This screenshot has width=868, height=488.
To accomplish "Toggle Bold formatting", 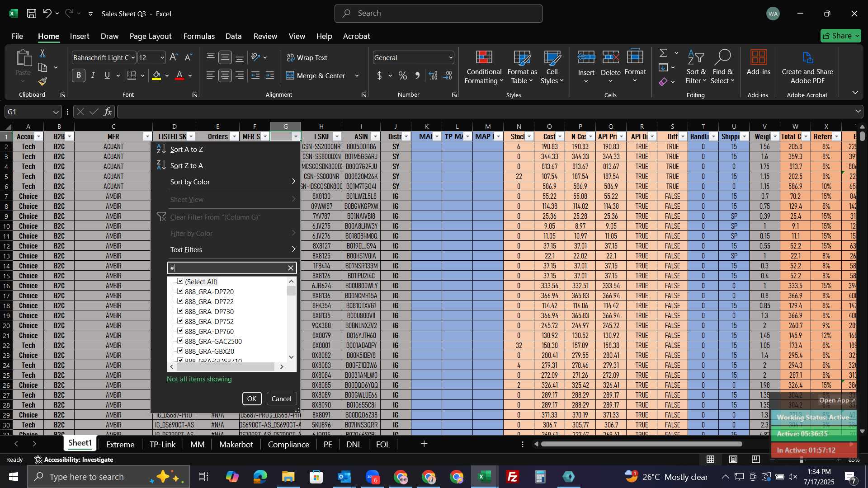I will click(79, 75).
